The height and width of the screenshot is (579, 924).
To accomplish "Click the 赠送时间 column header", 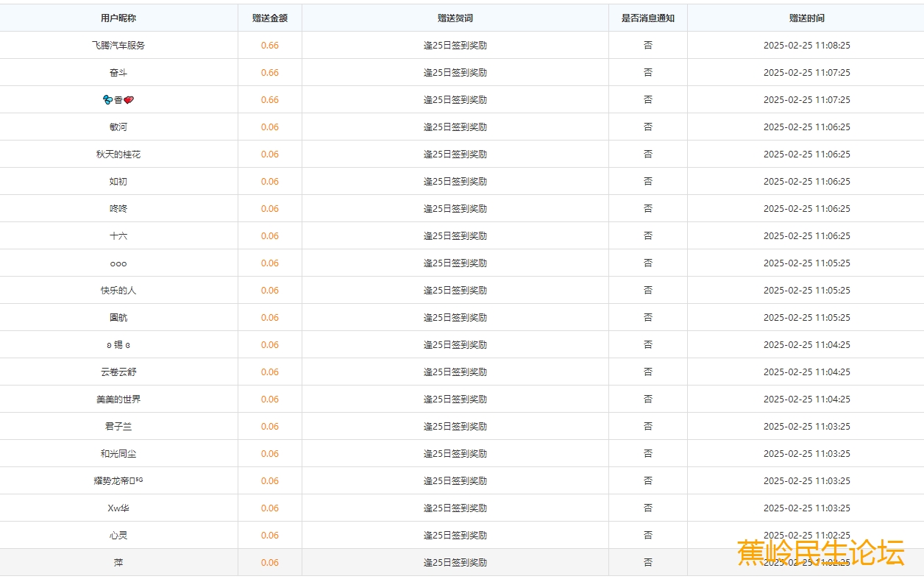I will [806, 18].
